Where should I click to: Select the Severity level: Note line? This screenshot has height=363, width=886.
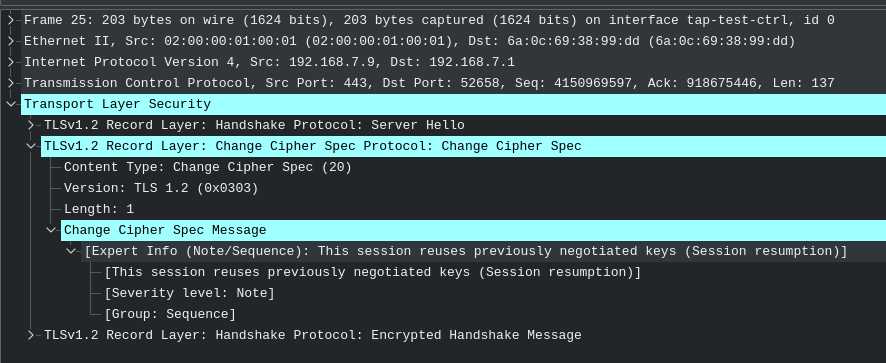pyautogui.click(x=189, y=293)
